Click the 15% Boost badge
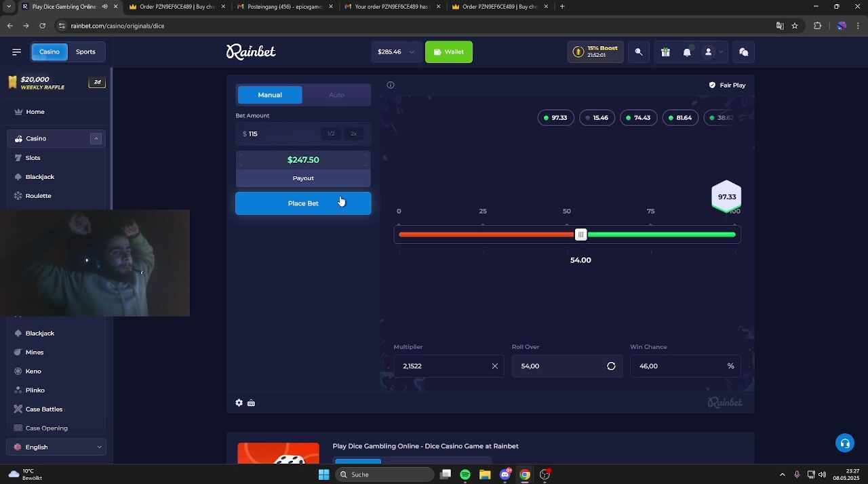 [x=595, y=52]
